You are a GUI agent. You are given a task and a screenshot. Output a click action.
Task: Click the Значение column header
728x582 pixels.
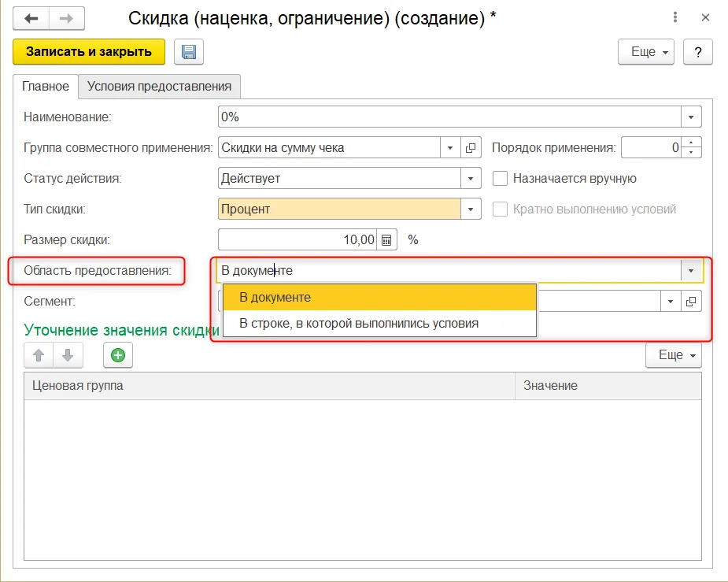point(608,386)
